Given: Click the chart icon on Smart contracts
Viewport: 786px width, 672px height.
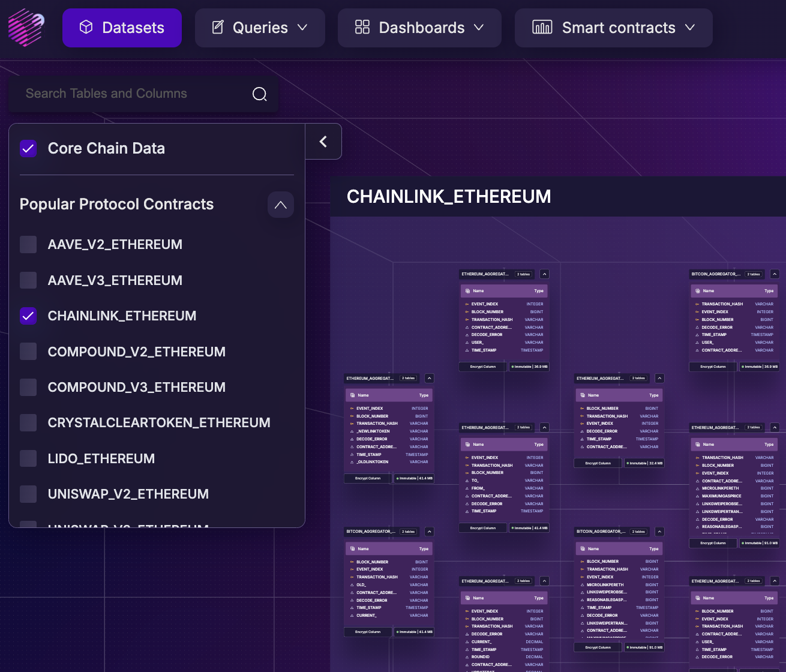Looking at the screenshot, I should 542,27.
